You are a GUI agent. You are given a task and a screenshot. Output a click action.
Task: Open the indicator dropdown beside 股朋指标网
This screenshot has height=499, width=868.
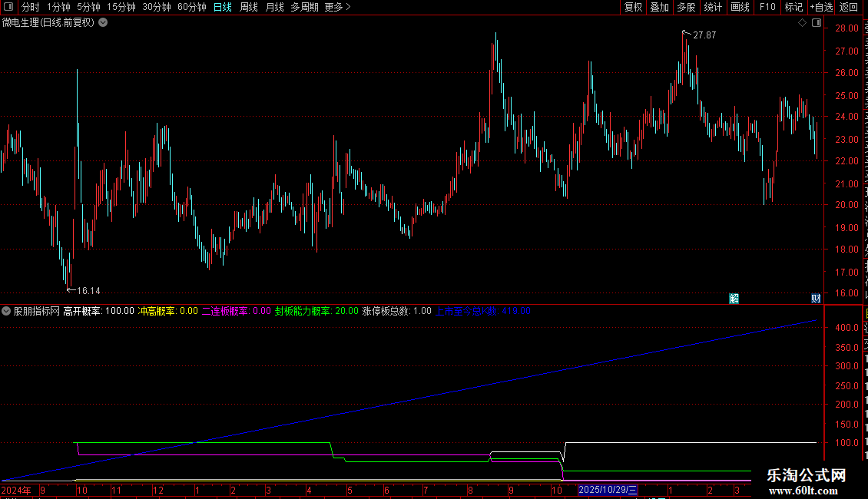pyautogui.click(x=6, y=311)
